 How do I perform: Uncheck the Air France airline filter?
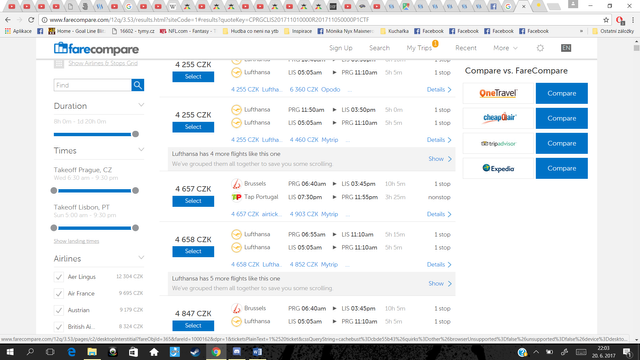59,293
